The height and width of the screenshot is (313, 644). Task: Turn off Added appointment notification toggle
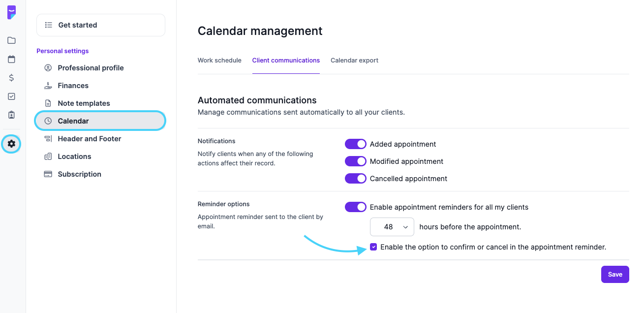[355, 144]
